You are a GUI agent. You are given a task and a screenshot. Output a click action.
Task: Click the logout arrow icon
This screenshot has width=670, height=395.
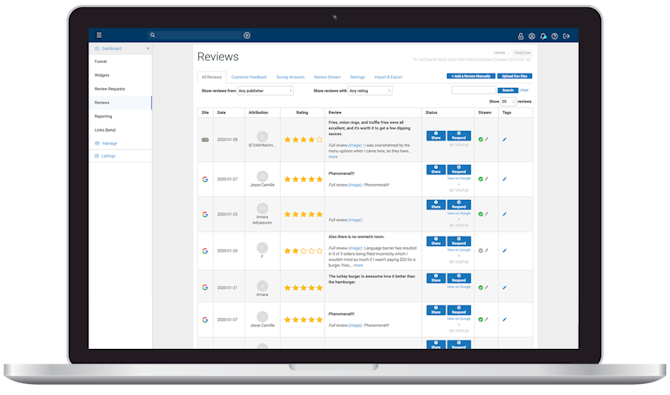[566, 36]
